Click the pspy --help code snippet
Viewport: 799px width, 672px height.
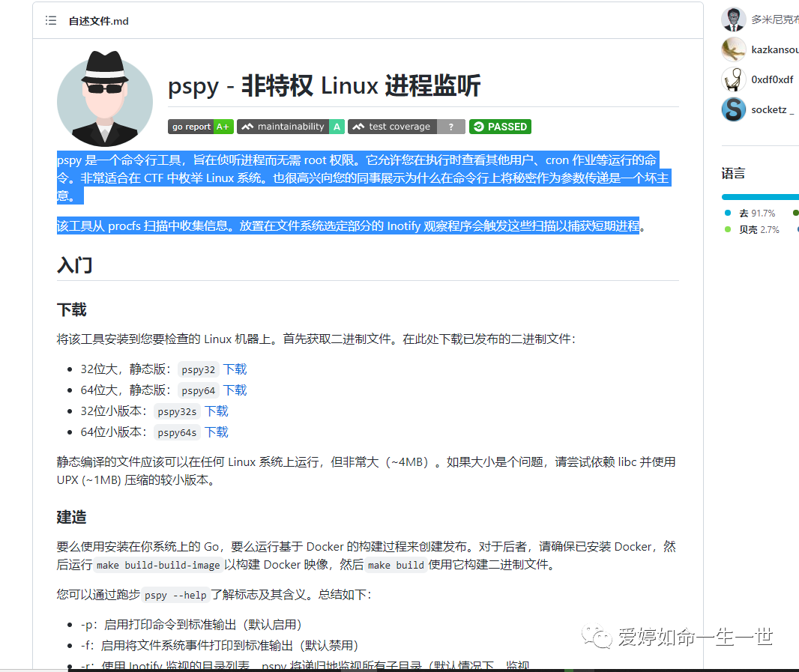(x=175, y=595)
